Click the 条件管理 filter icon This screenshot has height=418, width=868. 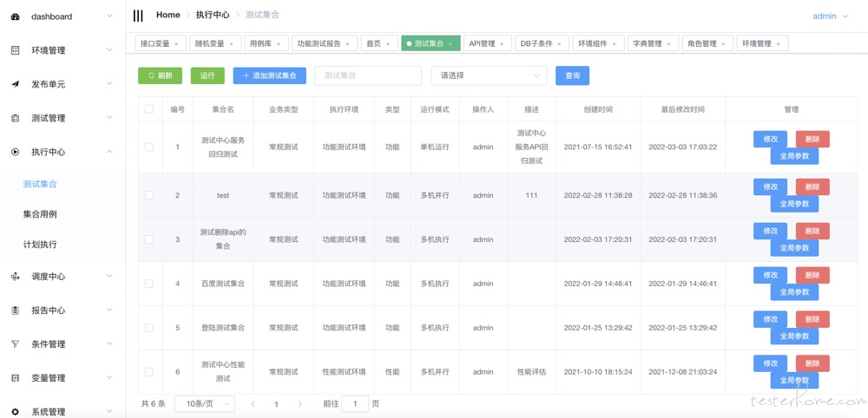[x=16, y=344]
